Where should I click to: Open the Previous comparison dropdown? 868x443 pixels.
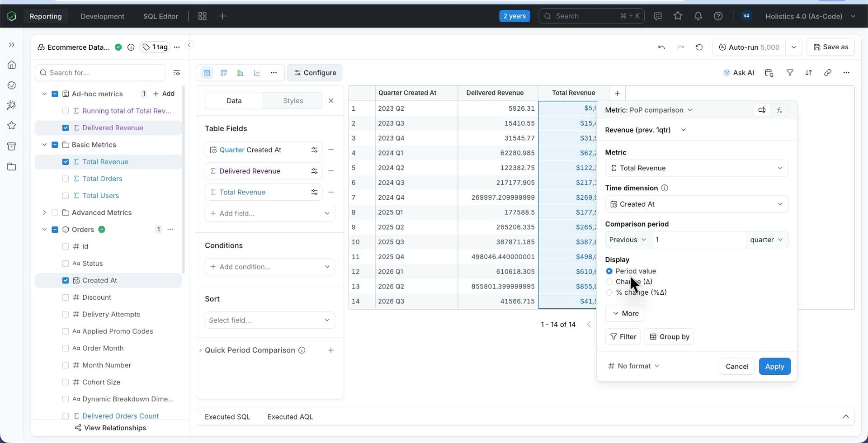[628, 240]
